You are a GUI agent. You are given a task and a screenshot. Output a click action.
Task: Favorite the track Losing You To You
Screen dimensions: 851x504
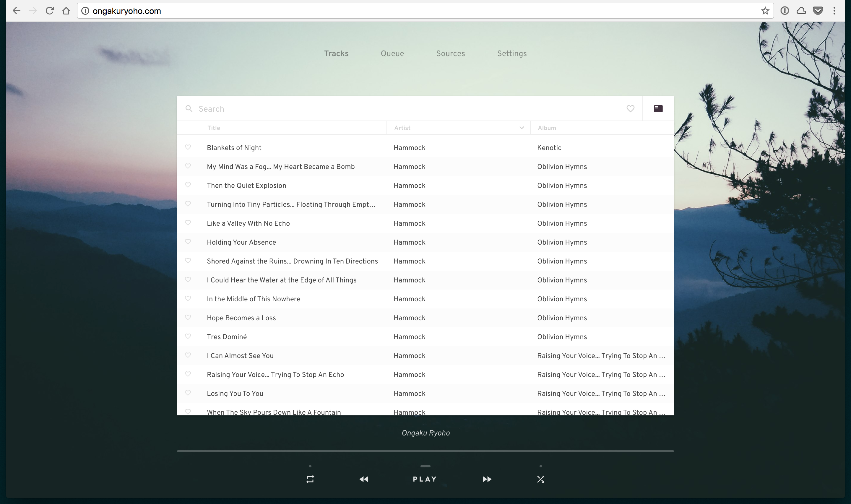pos(189,393)
